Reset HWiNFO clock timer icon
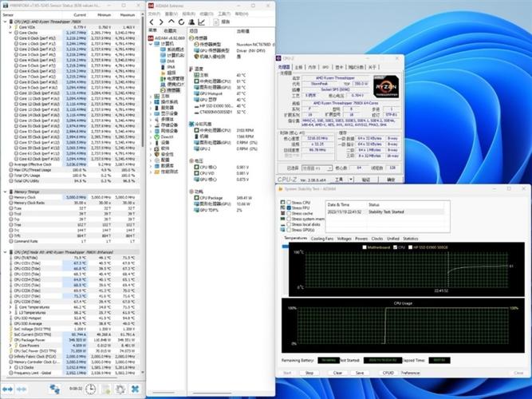 pyautogui.click(x=90, y=389)
